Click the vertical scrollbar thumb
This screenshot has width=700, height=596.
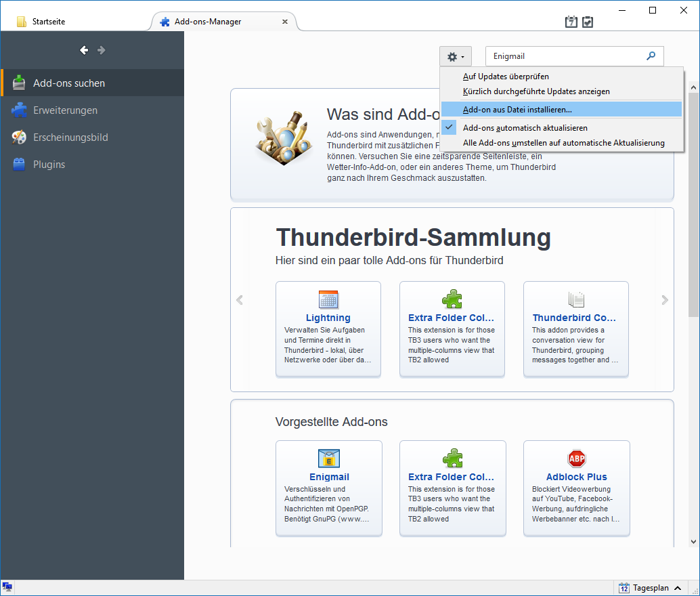693,205
